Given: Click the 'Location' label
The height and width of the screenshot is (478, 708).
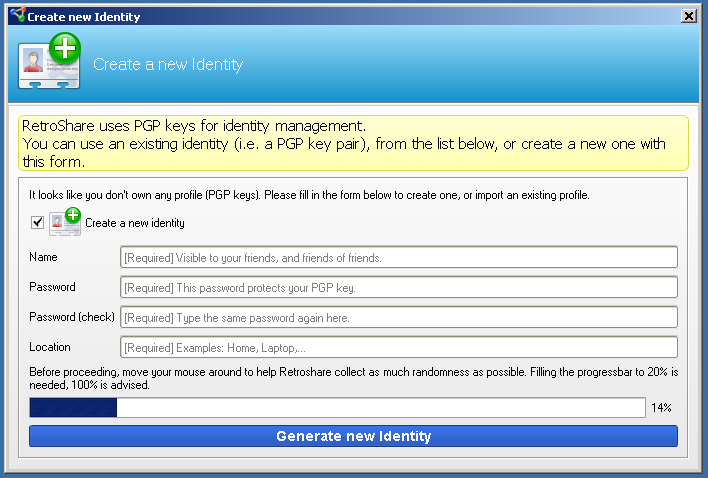Looking at the screenshot, I should [50, 347].
